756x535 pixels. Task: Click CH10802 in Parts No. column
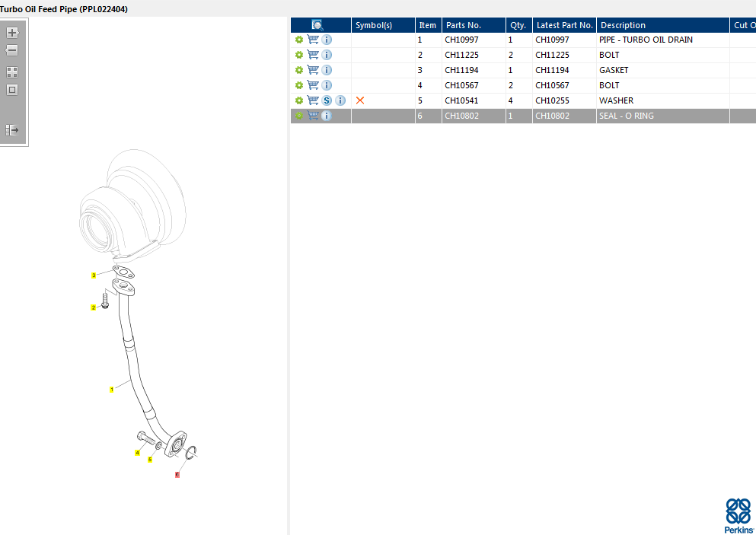[x=461, y=116]
